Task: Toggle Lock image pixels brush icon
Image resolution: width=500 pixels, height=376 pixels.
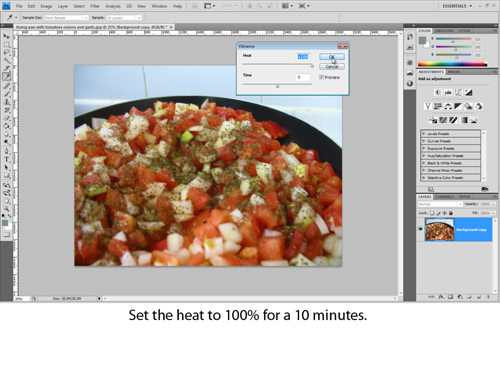Action: pos(438,213)
